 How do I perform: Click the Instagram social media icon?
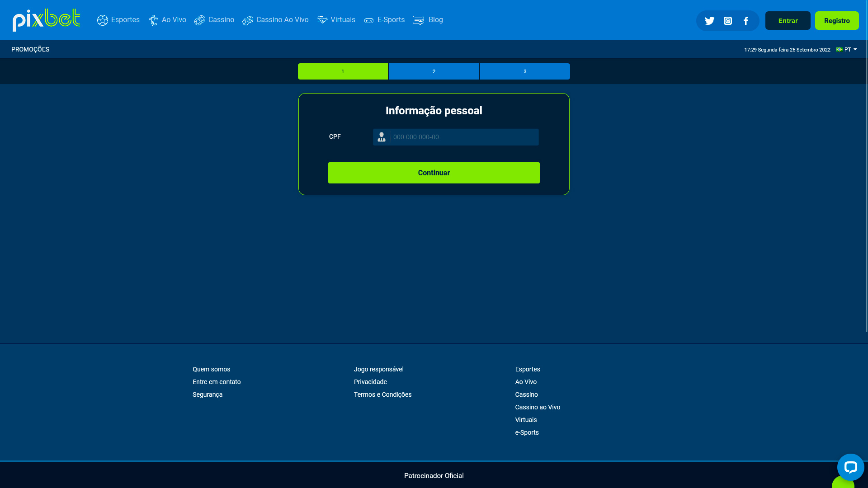728,21
